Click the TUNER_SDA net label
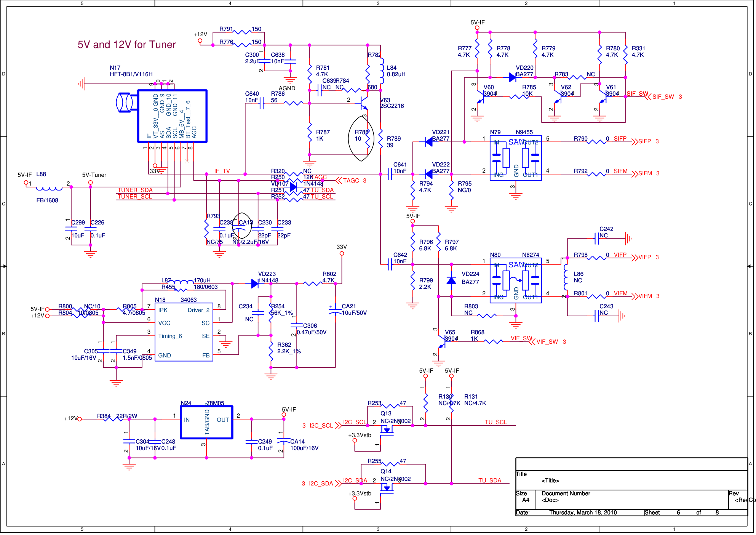This screenshot has width=756, height=535. tap(135, 190)
